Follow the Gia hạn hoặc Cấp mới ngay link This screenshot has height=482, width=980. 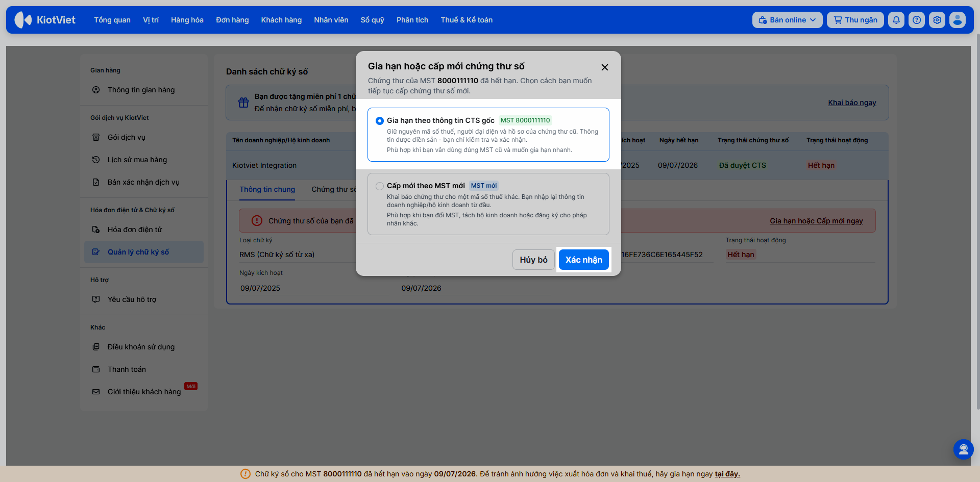click(x=816, y=221)
